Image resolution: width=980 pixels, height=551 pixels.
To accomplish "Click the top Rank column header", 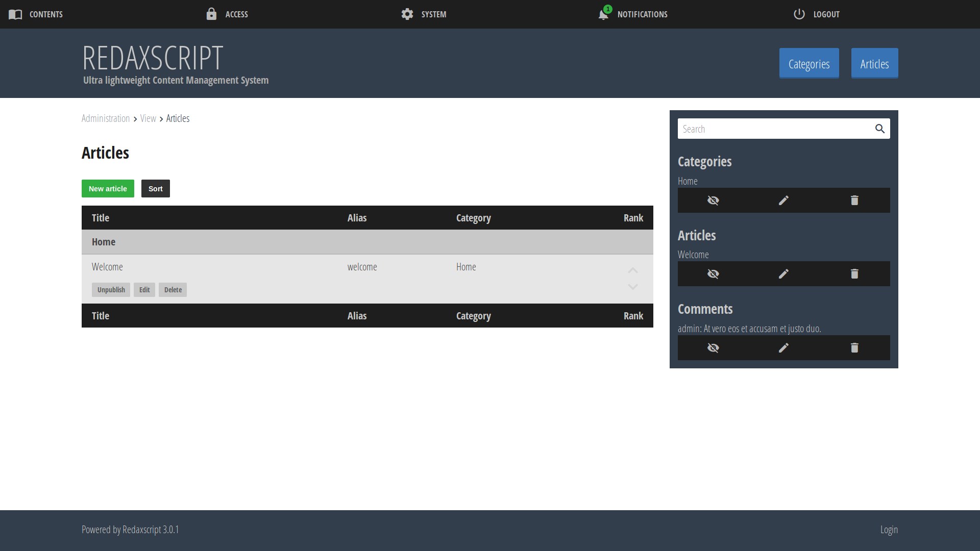I will click(633, 218).
